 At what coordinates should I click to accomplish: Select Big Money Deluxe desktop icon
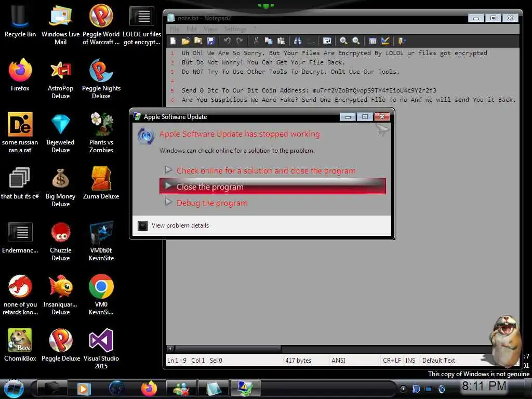(60, 187)
